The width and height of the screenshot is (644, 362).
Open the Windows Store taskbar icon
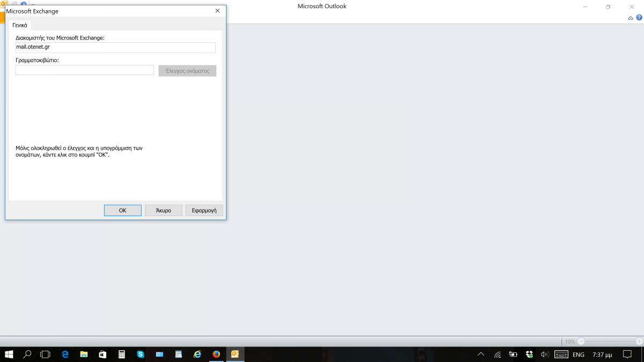103,354
